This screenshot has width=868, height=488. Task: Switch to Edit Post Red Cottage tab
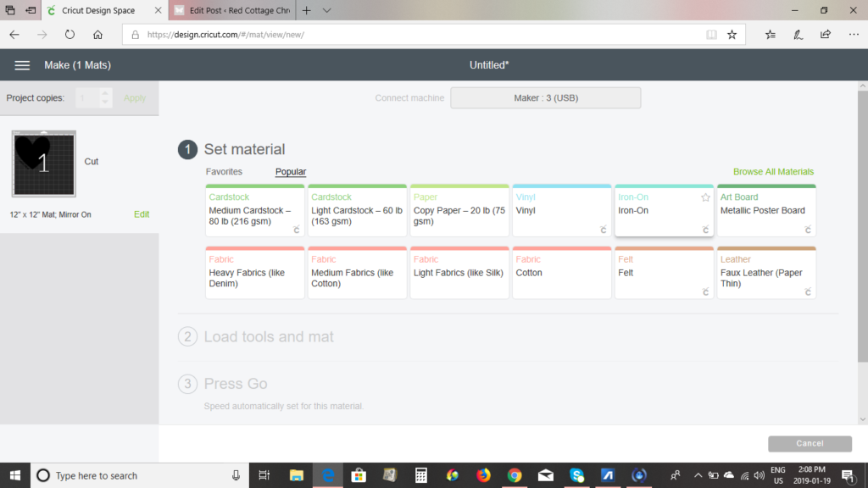[232, 10]
